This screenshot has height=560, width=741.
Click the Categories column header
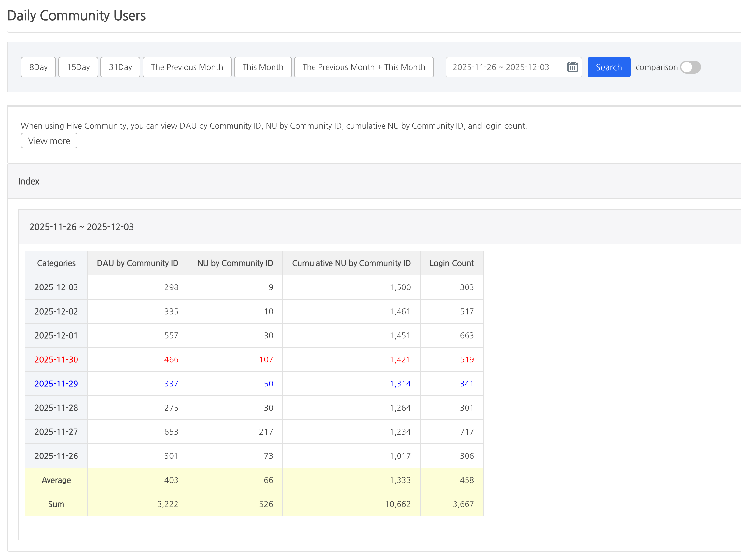coord(56,263)
